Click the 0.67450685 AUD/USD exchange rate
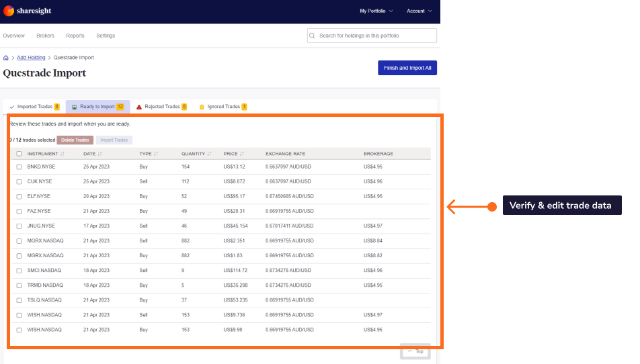Image resolution: width=640 pixels, height=364 pixels. [289, 197]
